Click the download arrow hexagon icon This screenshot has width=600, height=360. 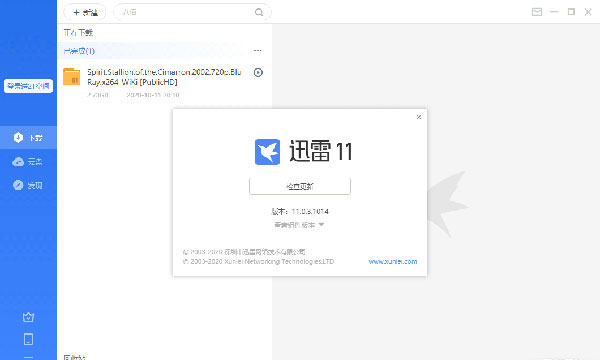pyautogui.click(x=18, y=137)
